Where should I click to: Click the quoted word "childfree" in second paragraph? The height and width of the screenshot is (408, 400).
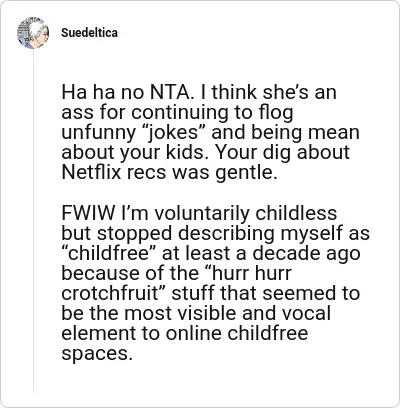tap(109, 253)
